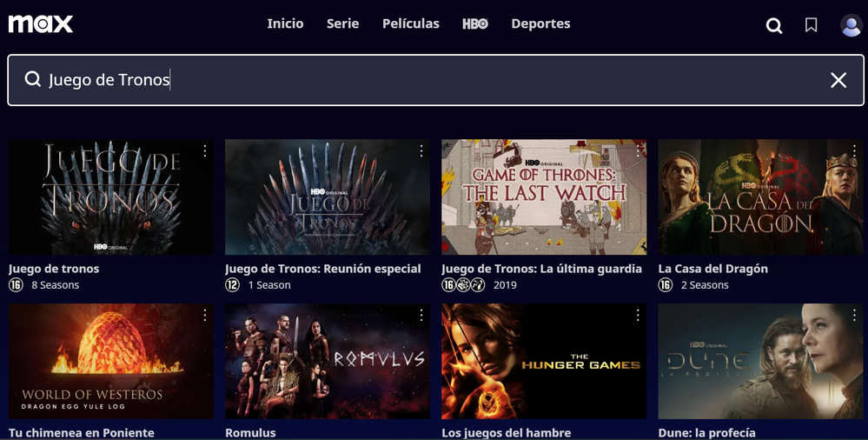Open more options on World of Westeros card
Image resolution: width=868 pixels, height=440 pixels.
coord(205,315)
